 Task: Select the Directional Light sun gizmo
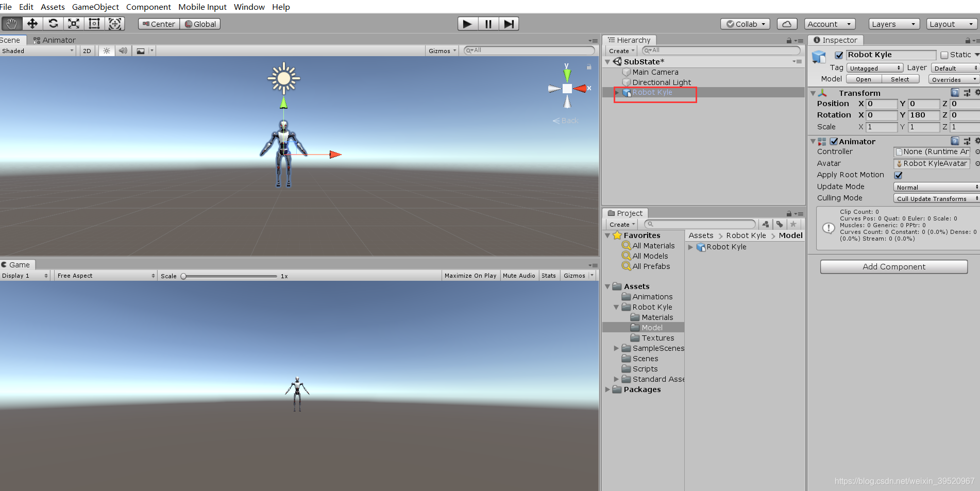[283, 78]
